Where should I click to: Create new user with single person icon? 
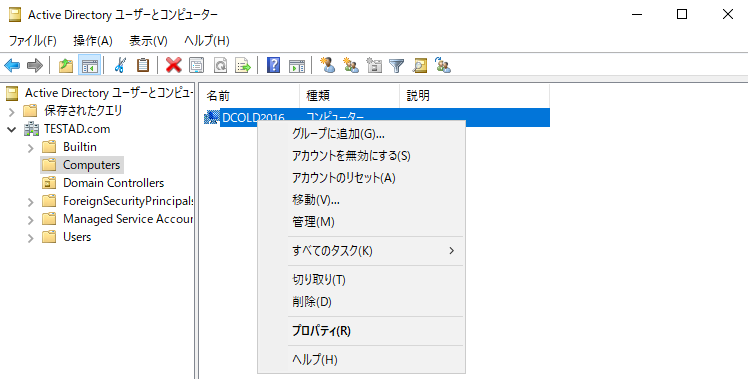point(328,65)
